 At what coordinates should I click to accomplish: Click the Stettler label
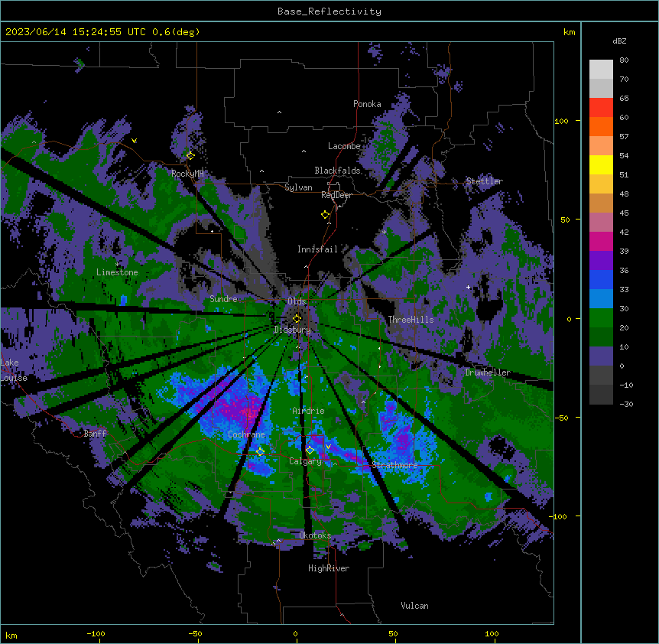coord(485,181)
